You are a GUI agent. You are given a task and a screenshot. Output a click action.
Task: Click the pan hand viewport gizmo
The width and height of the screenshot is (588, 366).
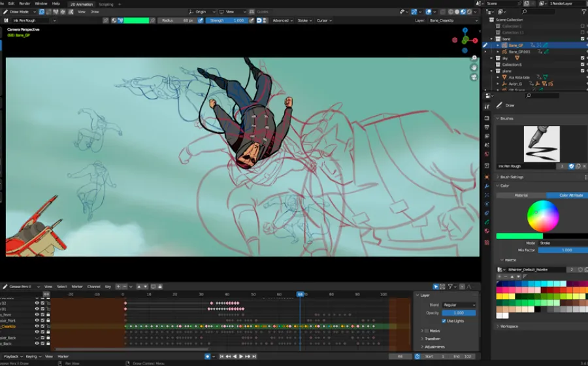coord(474,67)
